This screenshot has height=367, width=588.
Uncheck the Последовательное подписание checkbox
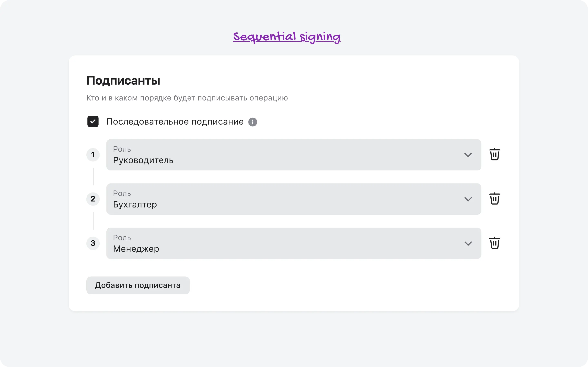click(93, 121)
